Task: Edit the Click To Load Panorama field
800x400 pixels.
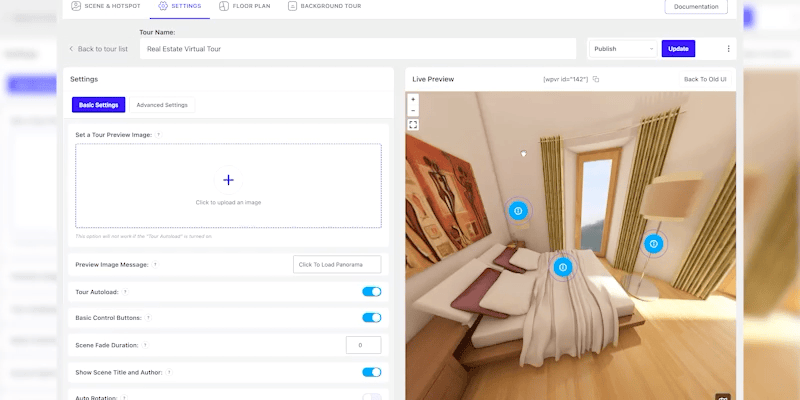Action: (x=337, y=264)
